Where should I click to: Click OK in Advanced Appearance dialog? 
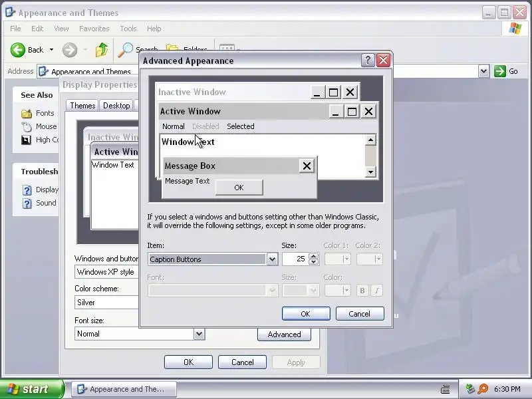[306, 314]
